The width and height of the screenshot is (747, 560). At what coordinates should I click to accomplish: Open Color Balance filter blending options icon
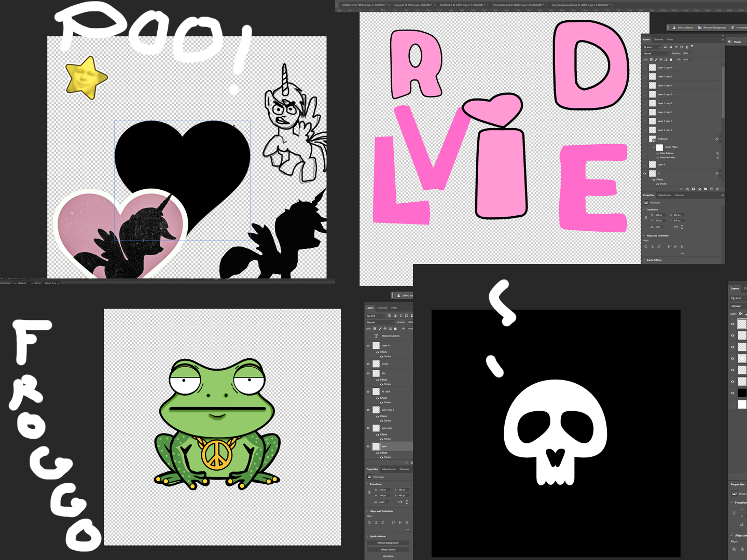pos(717,153)
